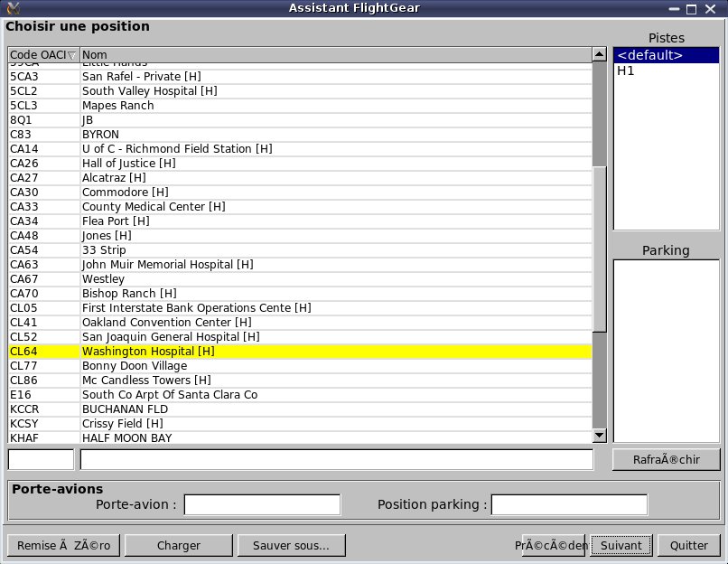This screenshot has height=564, width=728.
Task: Select the 33 Strip row
Action: click(x=300, y=250)
